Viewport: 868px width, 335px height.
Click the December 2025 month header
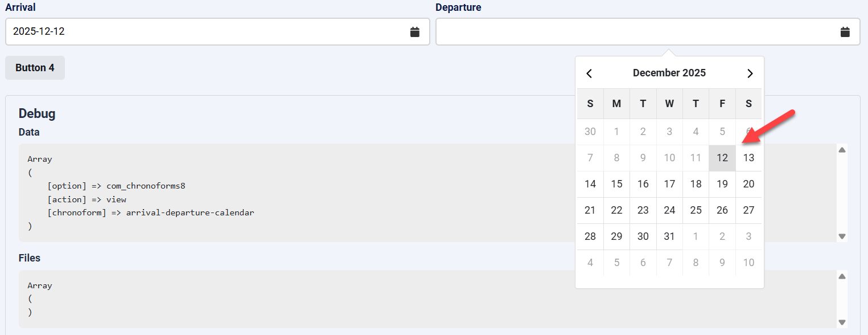click(669, 72)
